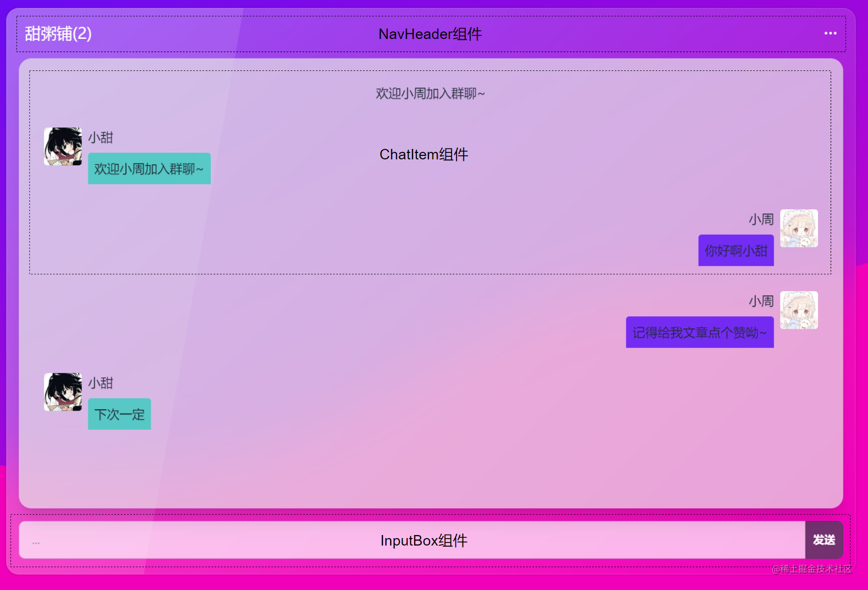The image size is (868, 590).
Task: Select the purple bubble '你好啊小甜'
Action: coord(736,250)
